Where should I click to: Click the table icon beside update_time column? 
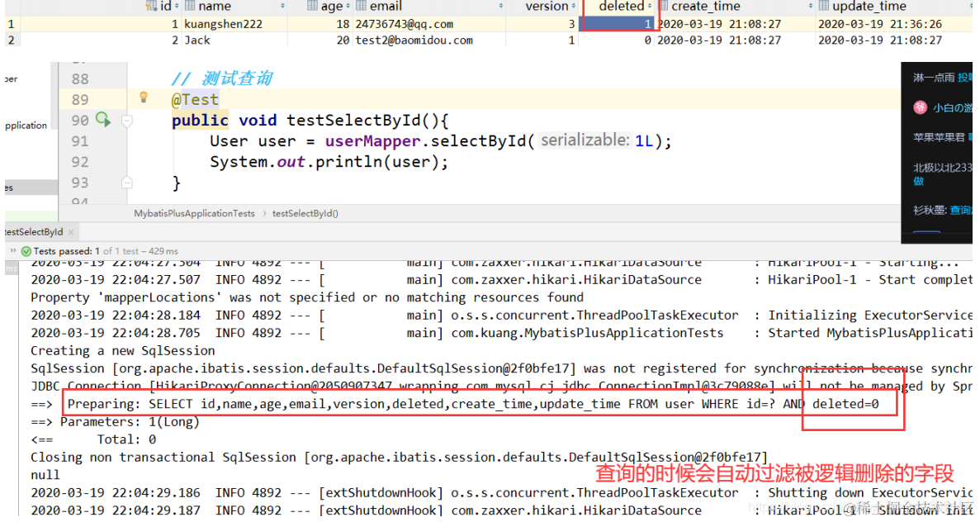[x=825, y=7]
